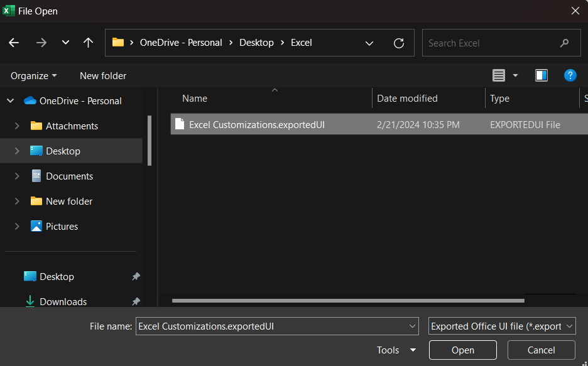The image size is (588, 366).
Task: Select Excel in the address path
Action: (x=302, y=43)
